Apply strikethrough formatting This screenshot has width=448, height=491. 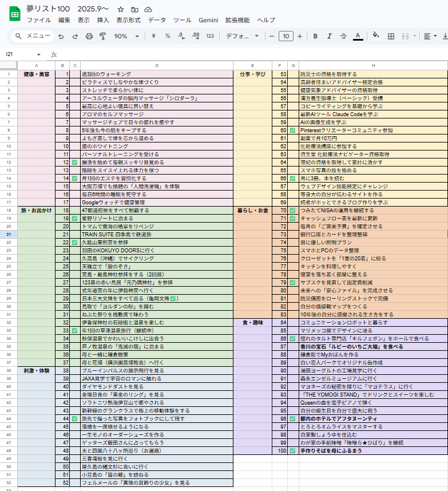tap(343, 36)
